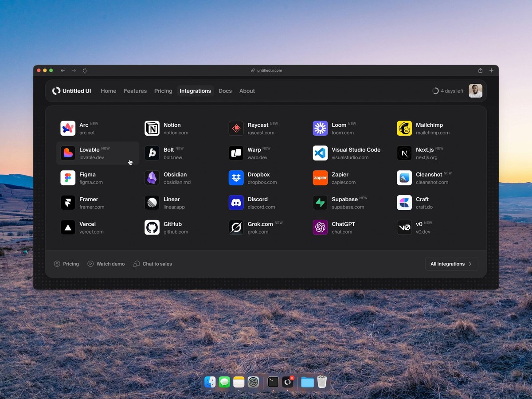Click the Visual Studio Code icon
532x399 pixels.
[320, 153]
